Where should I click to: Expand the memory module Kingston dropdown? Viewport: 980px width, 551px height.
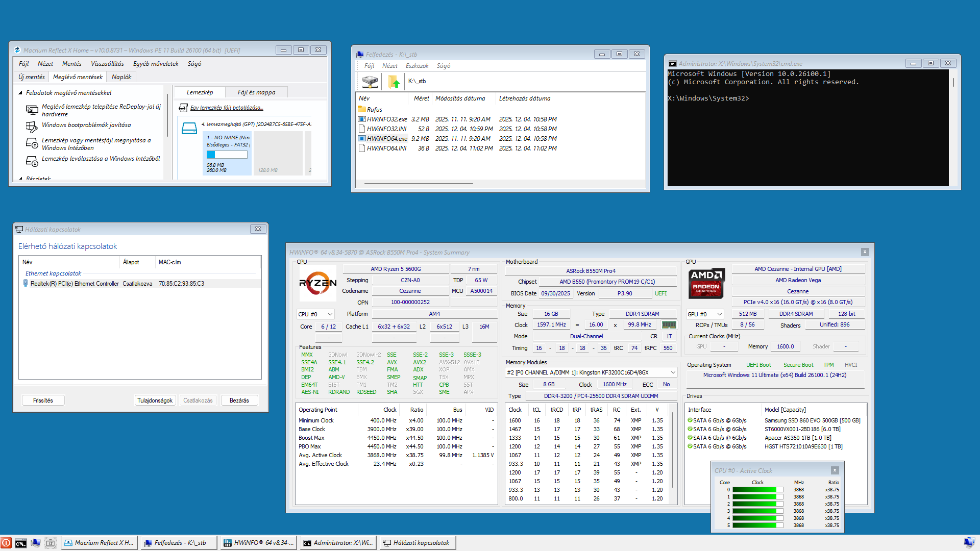[x=673, y=372]
